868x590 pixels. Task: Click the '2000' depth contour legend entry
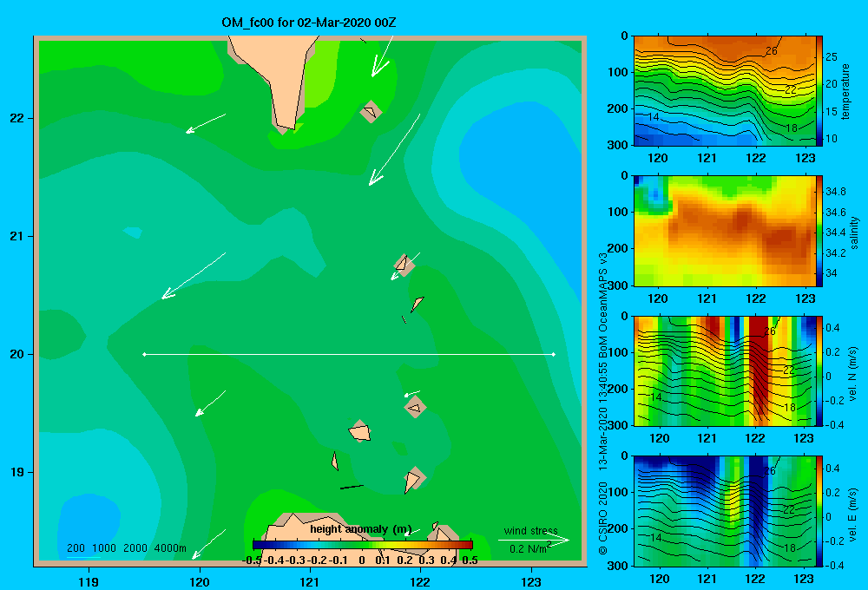(x=135, y=548)
